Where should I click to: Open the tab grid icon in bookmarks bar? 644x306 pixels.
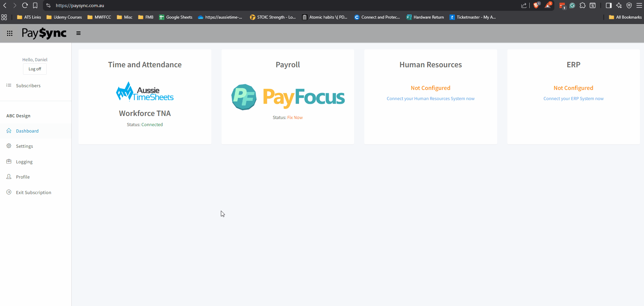coord(4,17)
